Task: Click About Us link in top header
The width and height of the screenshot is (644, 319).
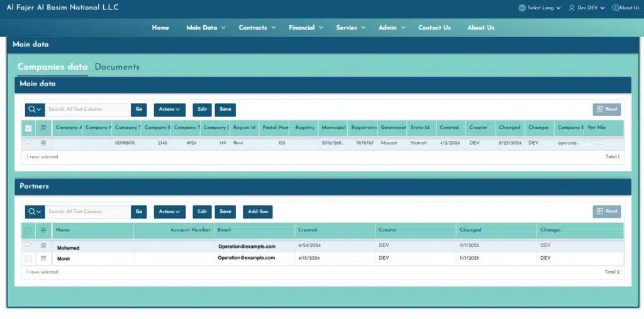Action: tap(626, 8)
